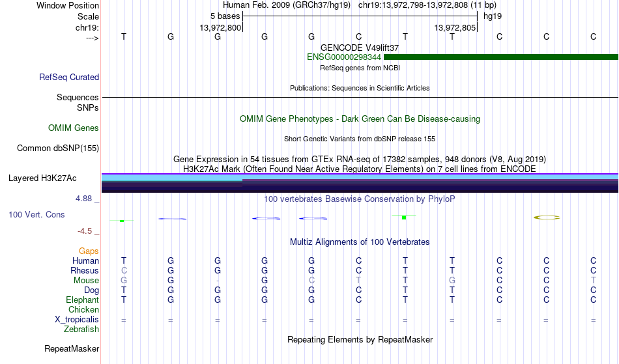
Task: Click position marker 13,972,805
Action: (x=455, y=27)
